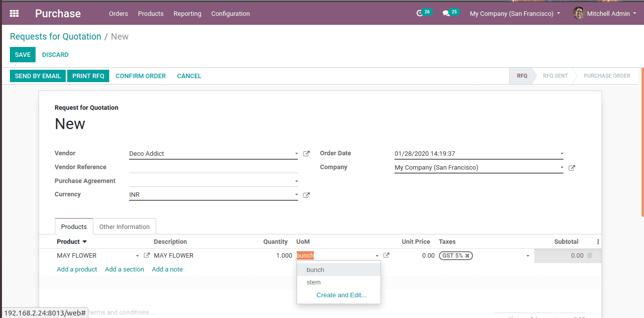Viewport: 644px width, 318px height.
Task: Expand the product line dropdown arrow
Action: [137, 256]
